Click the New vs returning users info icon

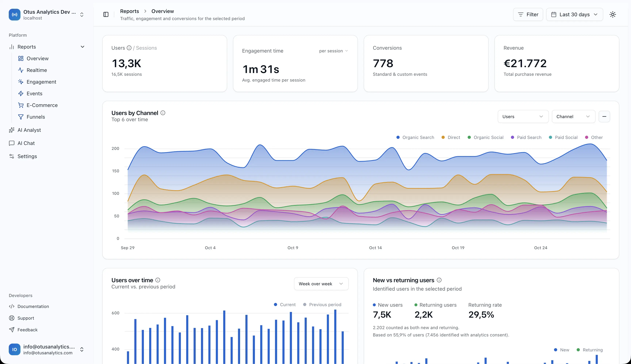coord(439,280)
